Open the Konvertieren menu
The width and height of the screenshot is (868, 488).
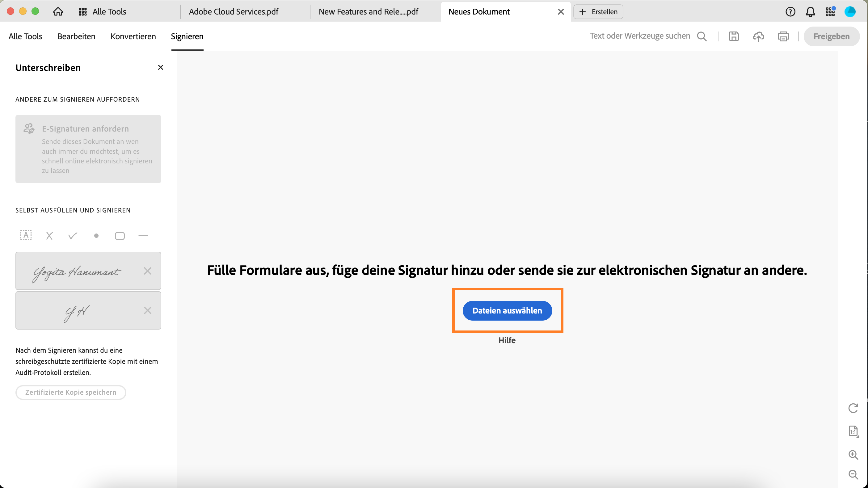pyautogui.click(x=133, y=36)
